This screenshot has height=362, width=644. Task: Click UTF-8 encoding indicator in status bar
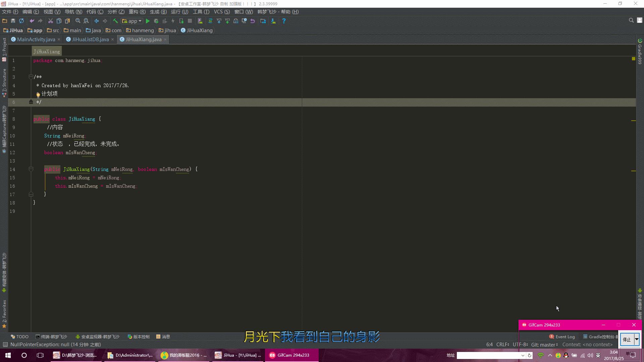click(x=520, y=344)
